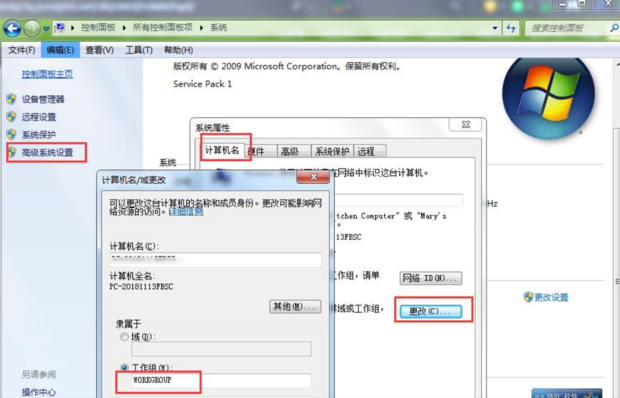Open the 文件(F) menu
Viewport: 620px width, 398px height.
22,50
